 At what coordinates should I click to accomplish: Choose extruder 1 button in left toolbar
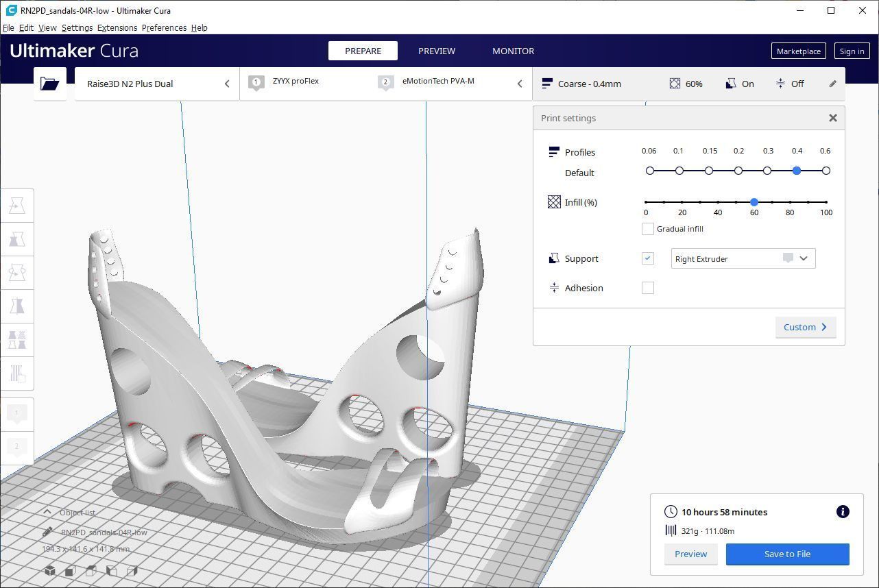(x=17, y=413)
